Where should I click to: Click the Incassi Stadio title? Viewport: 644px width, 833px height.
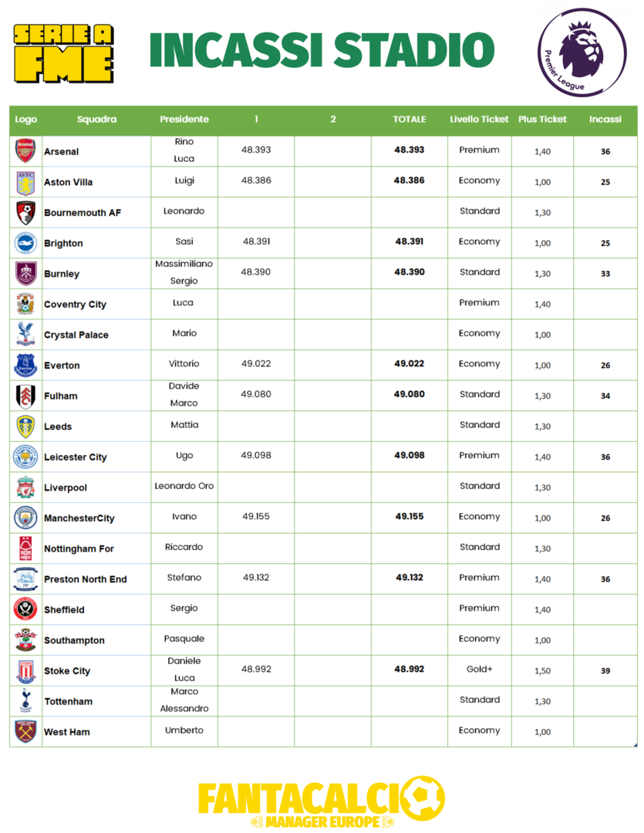tap(322, 50)
